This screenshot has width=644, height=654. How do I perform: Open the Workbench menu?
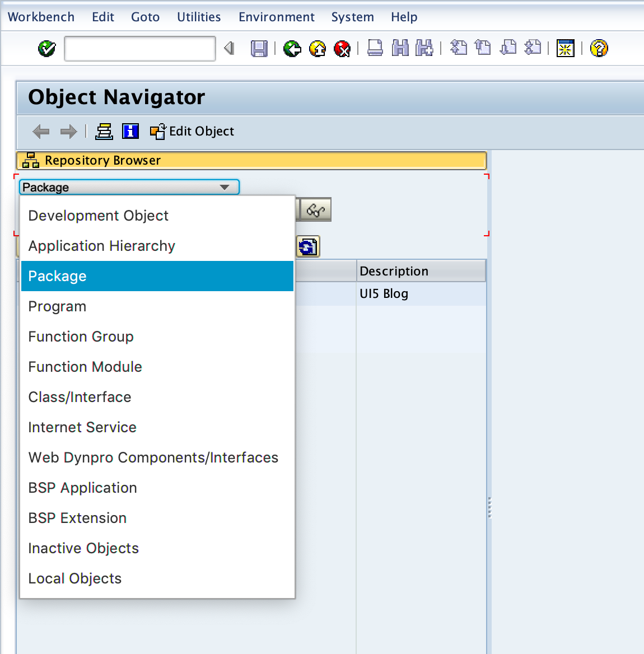click(41, 17)
